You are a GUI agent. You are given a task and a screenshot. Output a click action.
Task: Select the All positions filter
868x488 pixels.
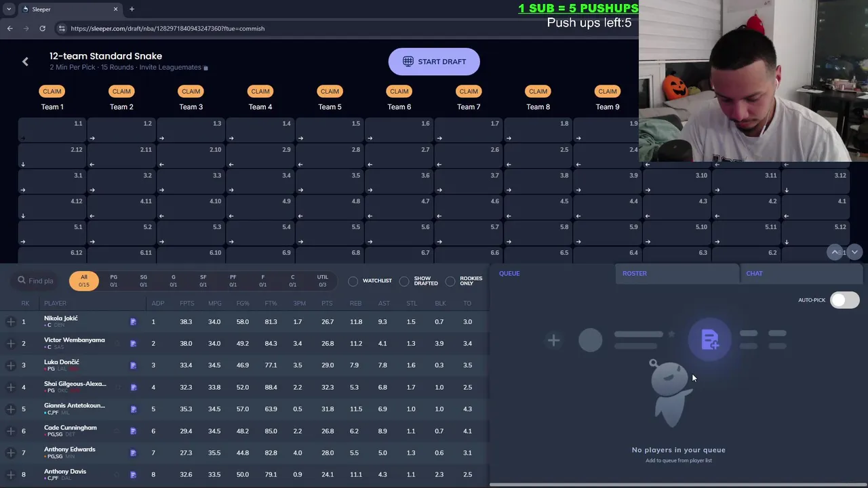click(x=84, y=281)
